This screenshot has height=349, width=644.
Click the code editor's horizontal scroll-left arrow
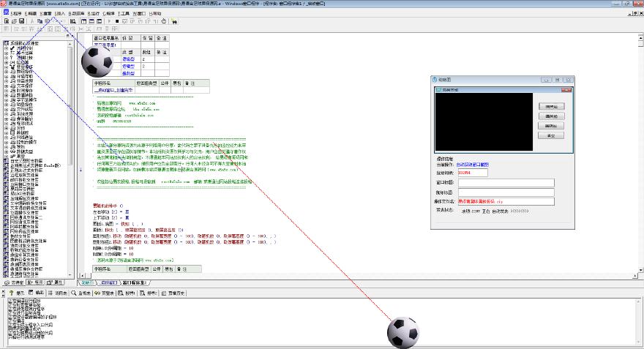[82, 276]
